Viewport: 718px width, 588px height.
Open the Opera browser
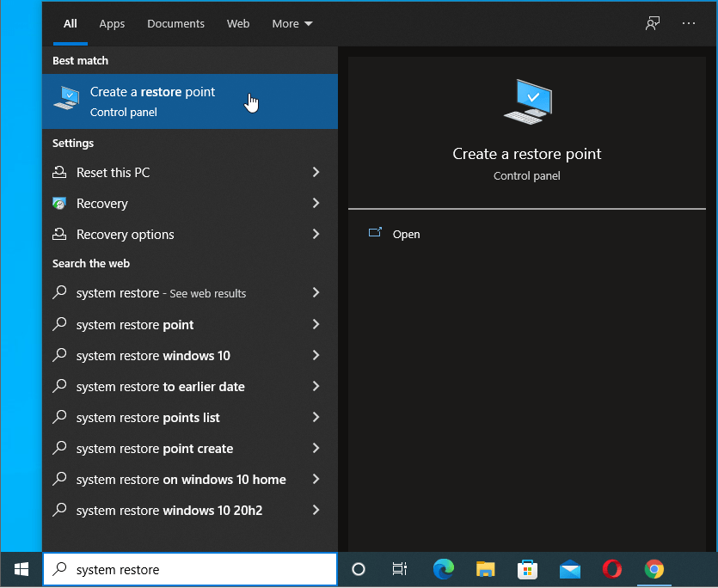pos(611,569)
